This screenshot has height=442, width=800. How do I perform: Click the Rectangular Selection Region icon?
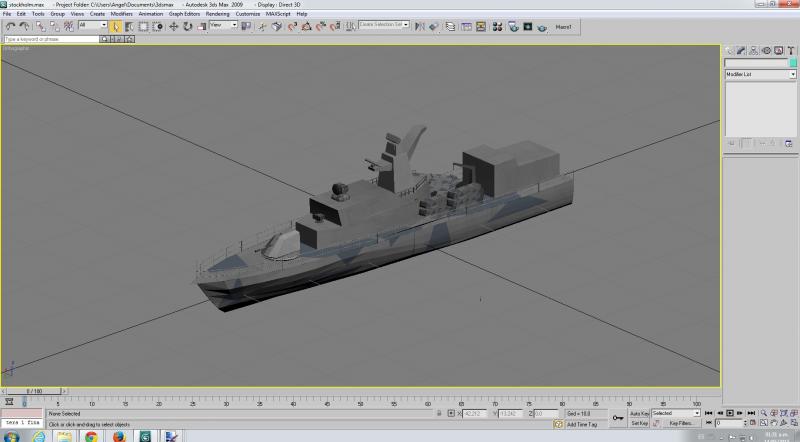[143, 27]
